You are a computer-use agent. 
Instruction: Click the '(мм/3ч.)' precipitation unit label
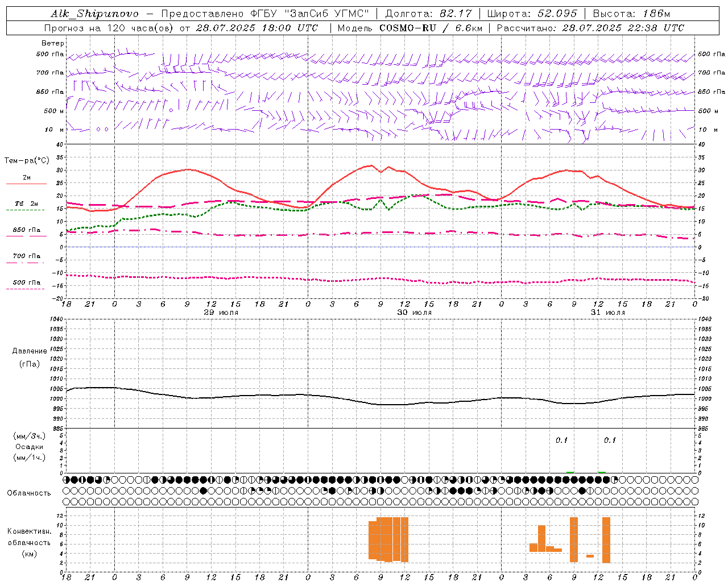[30, 436]
